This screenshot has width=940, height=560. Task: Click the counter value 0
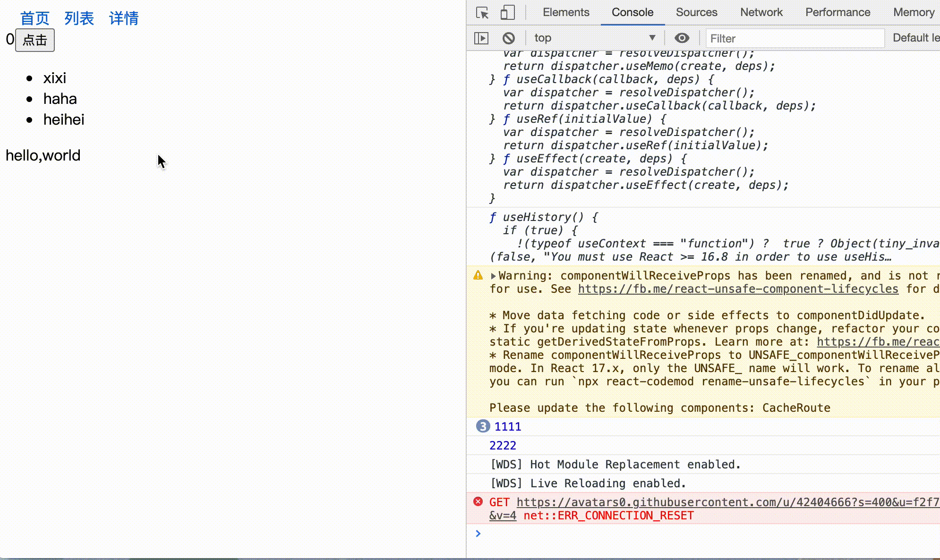[10, 40]
